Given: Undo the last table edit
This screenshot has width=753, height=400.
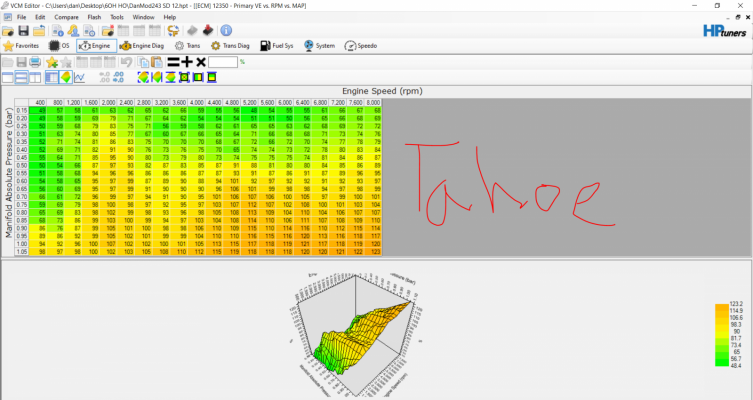Looking at the screenshot, I should 126,62.
